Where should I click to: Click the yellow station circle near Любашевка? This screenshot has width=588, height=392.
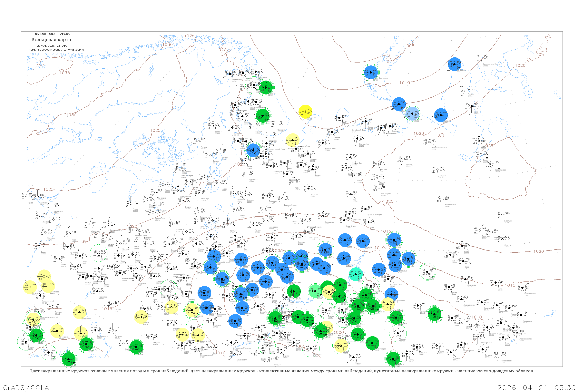tap(57, 331)
